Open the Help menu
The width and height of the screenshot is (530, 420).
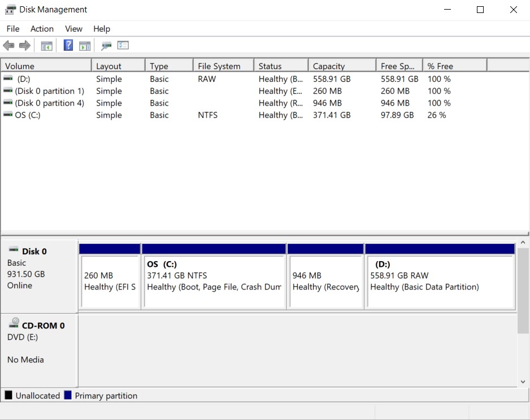(x=102, y=29)
